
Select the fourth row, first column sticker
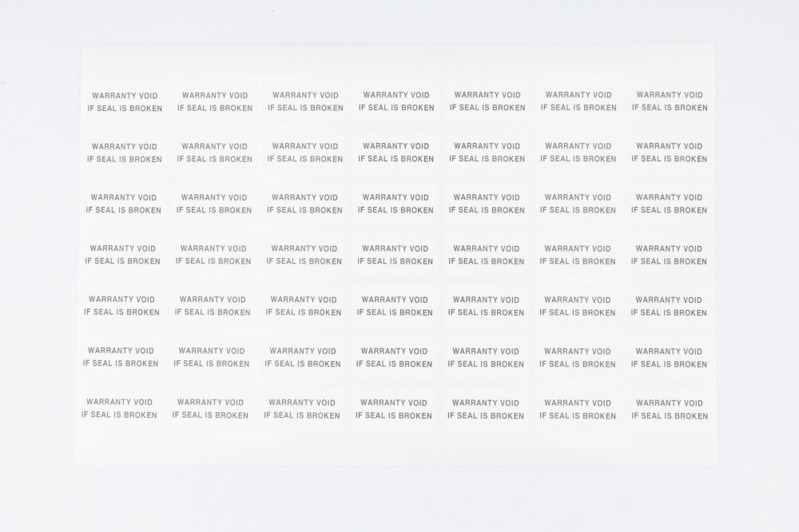(122, 255)
